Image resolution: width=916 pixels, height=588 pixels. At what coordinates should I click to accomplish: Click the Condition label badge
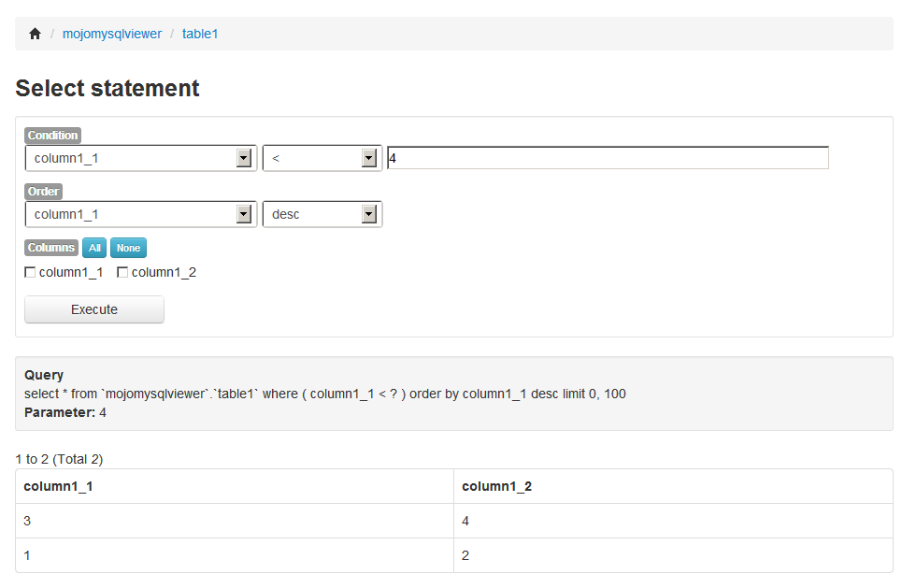pos(52,136)
